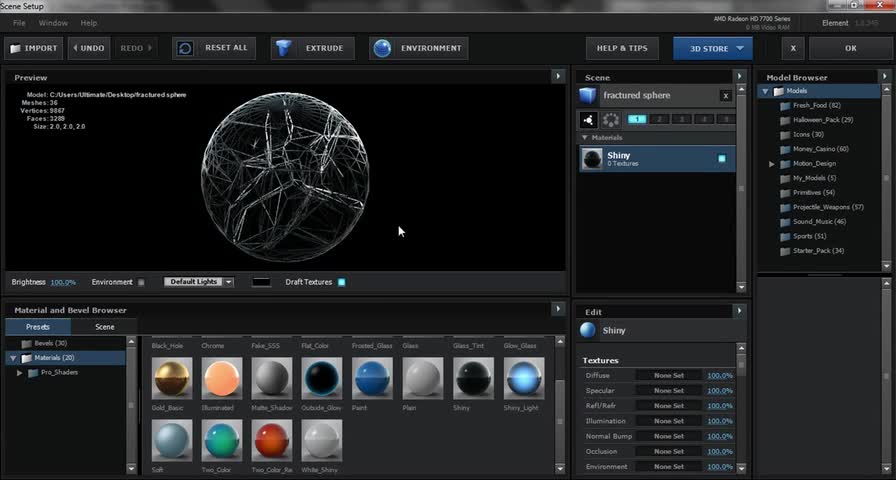Open the Scene panel options arrow
Image resolution: width=896 pixels, height=480 pixels.
click(x=739, y=76)
